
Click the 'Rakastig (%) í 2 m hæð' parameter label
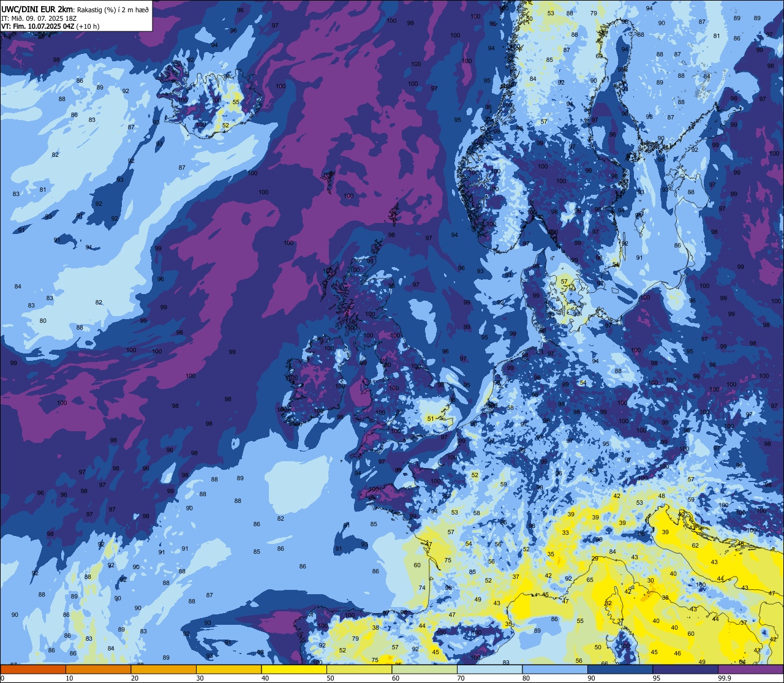113,9
